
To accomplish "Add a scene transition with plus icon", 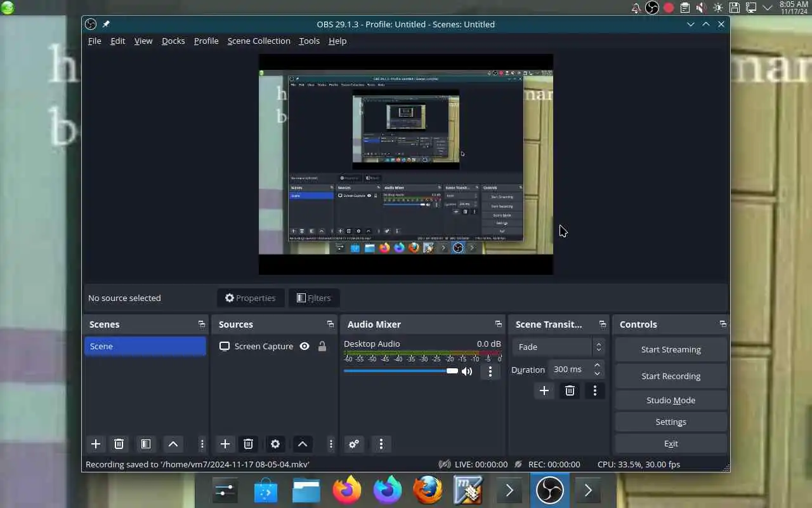I will pyautogui.click(x=544, y=391).
